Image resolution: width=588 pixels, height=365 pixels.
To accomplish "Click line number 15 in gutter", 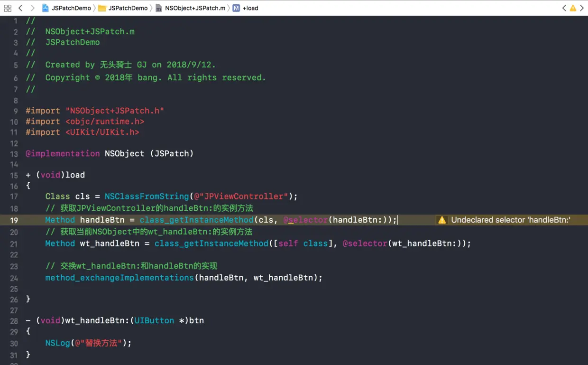I will [14, 175].
